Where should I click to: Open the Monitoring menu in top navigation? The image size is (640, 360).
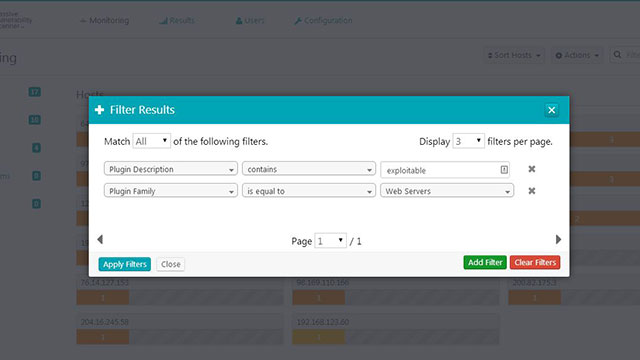[x=104, y=20]
